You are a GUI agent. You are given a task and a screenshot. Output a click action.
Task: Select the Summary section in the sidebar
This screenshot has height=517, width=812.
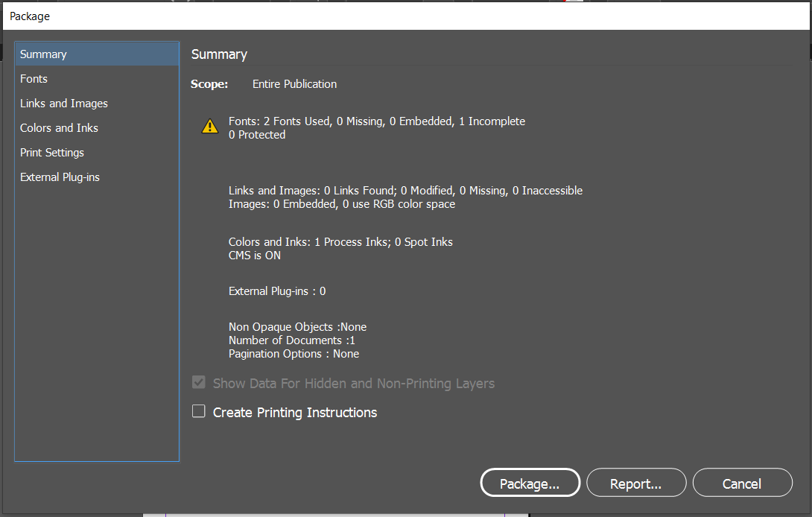click(x=97, y=54)
